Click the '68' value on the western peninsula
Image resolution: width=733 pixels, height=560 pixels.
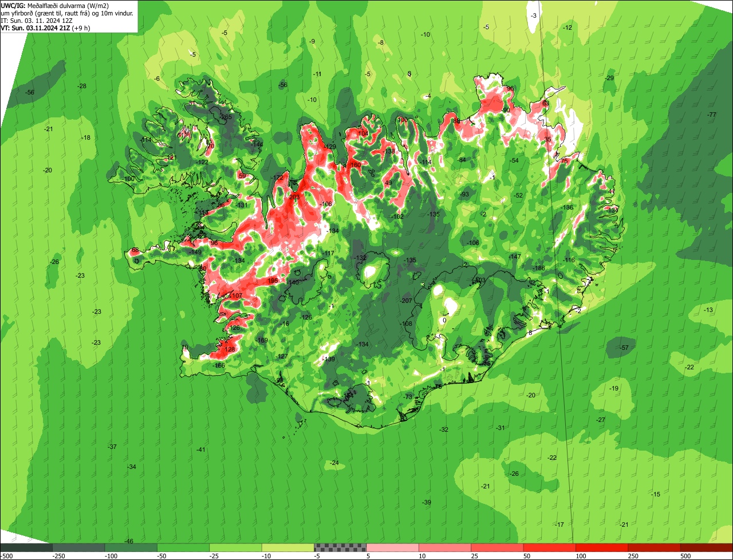135,250
